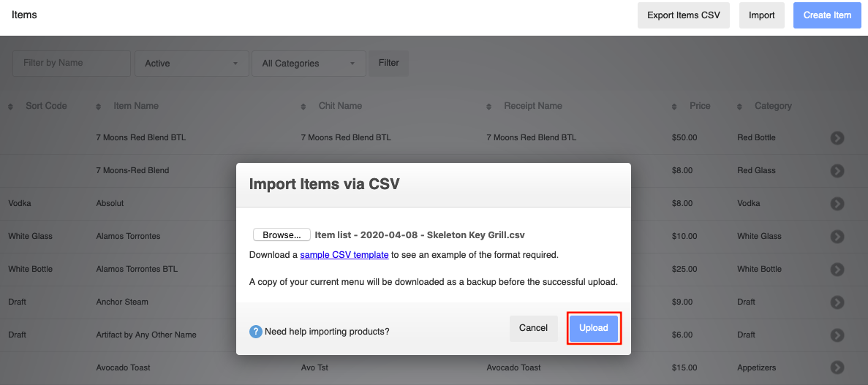The height and width of the screenshot is (385, 868).
Task: Sort table by Receipt Name header
Action: coord(532,106)
